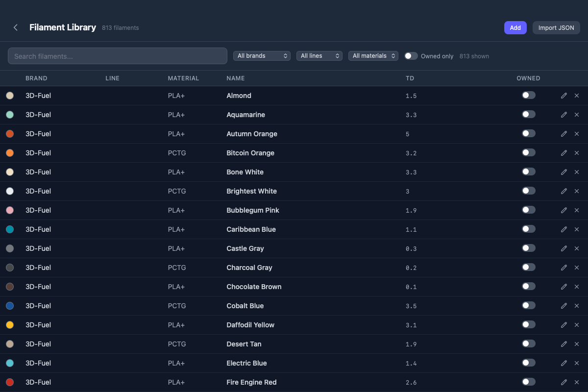
Task: Click the Chocolate Brown TD value 0.1
Action: (x=411, y=287)
